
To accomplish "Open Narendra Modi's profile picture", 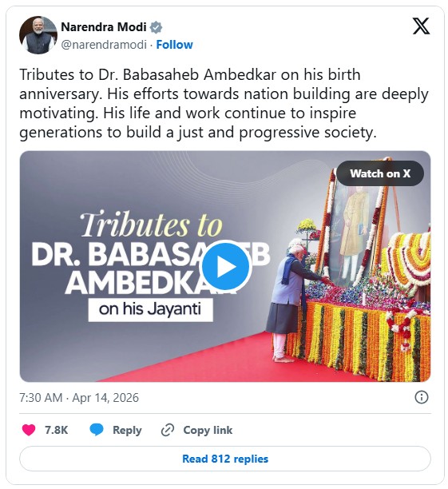I will coord(38,35).
